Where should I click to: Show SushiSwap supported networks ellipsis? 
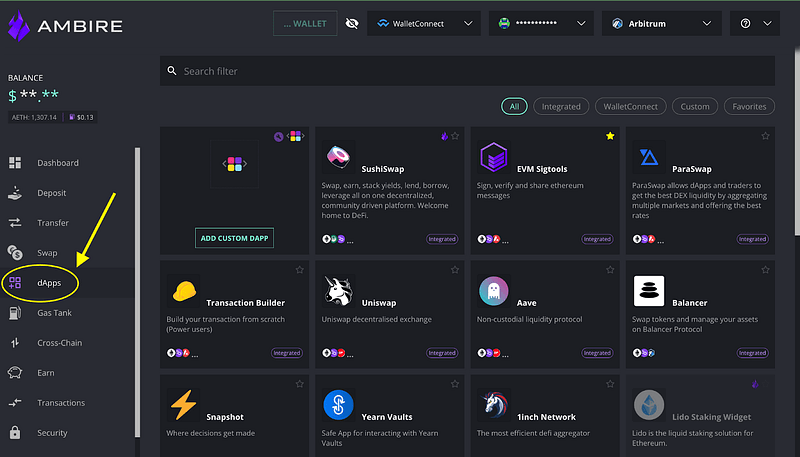pyautogui.click(x=350, y=240)
